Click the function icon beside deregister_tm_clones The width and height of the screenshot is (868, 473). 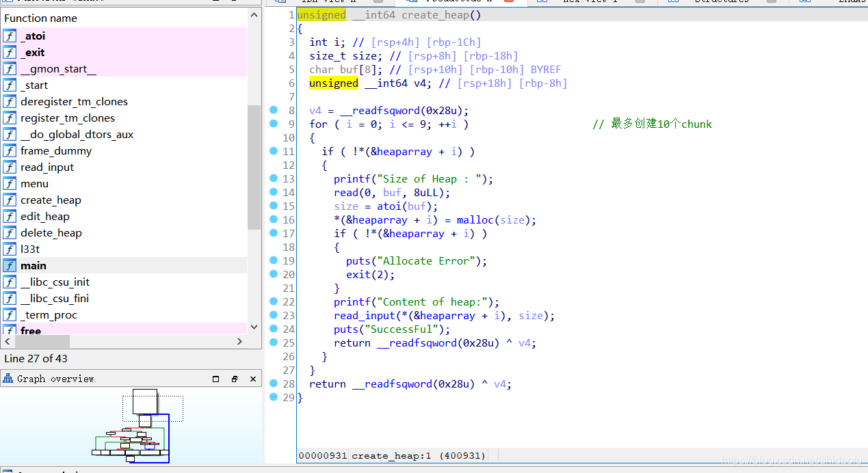(x=10, y=102)
